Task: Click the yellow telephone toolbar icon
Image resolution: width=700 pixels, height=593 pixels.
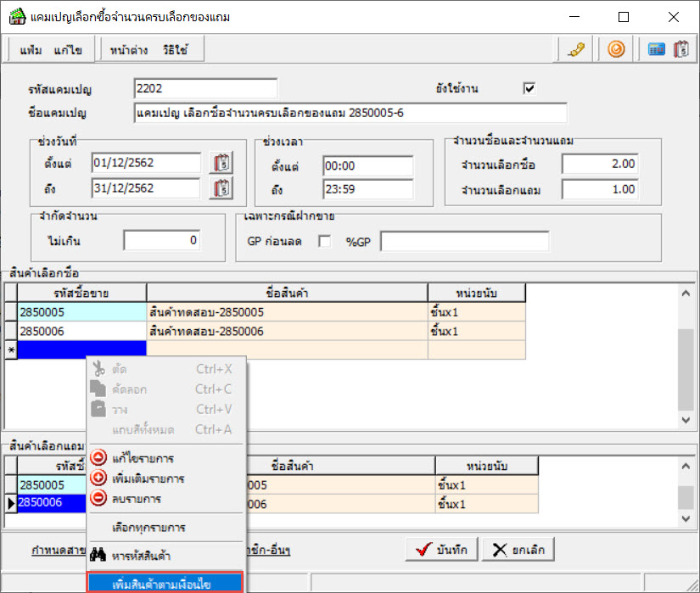Action: pyautogui.click(x=577, y=50)
